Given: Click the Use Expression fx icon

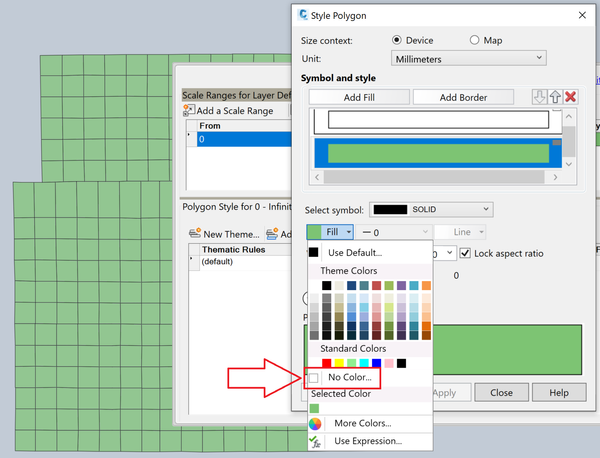Looking at the screenshot, I should pos(315,441).
